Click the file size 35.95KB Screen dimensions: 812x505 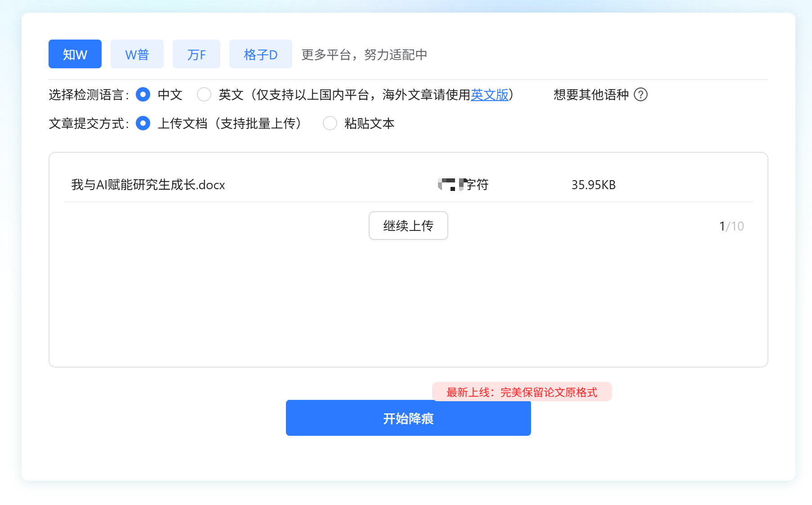click(593, 185)
